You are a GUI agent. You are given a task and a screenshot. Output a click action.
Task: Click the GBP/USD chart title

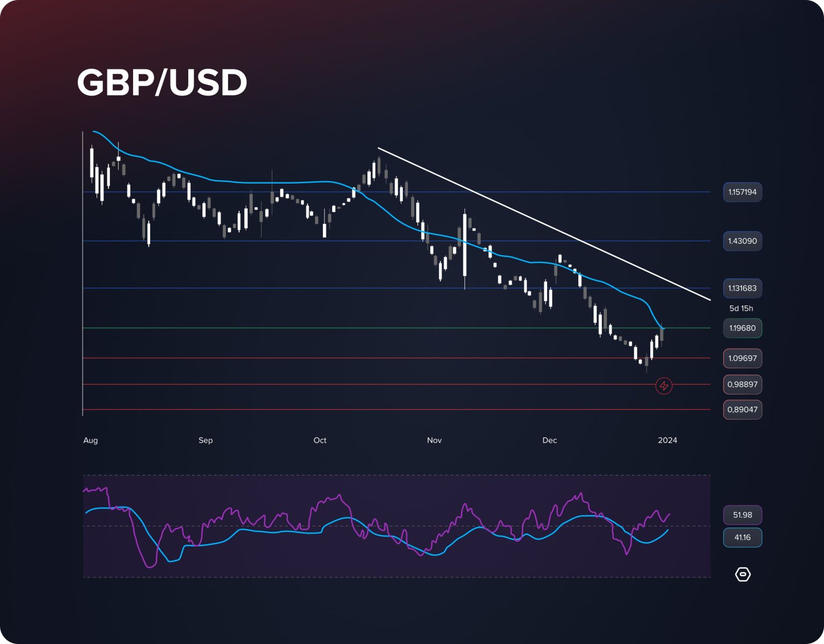[x=162, y=83]
